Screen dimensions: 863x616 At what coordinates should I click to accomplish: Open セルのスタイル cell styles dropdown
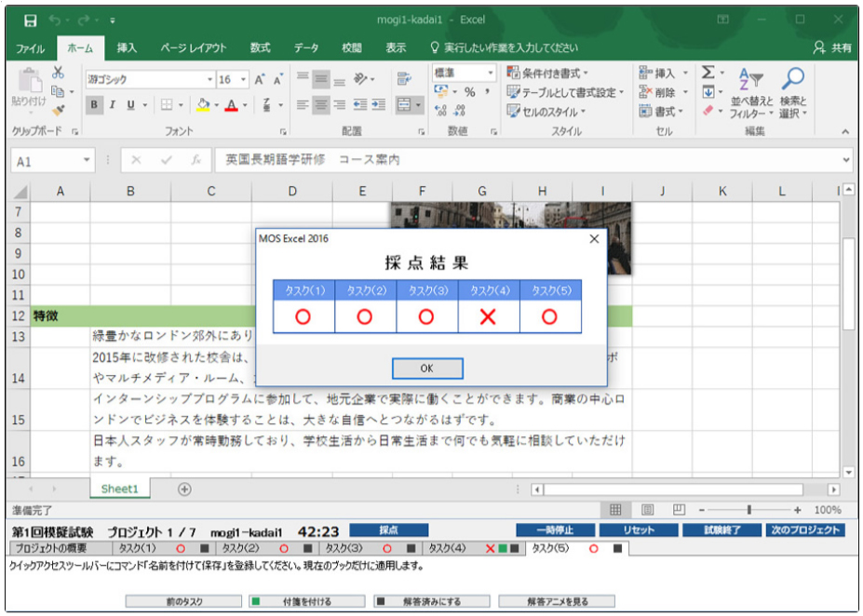546,111
